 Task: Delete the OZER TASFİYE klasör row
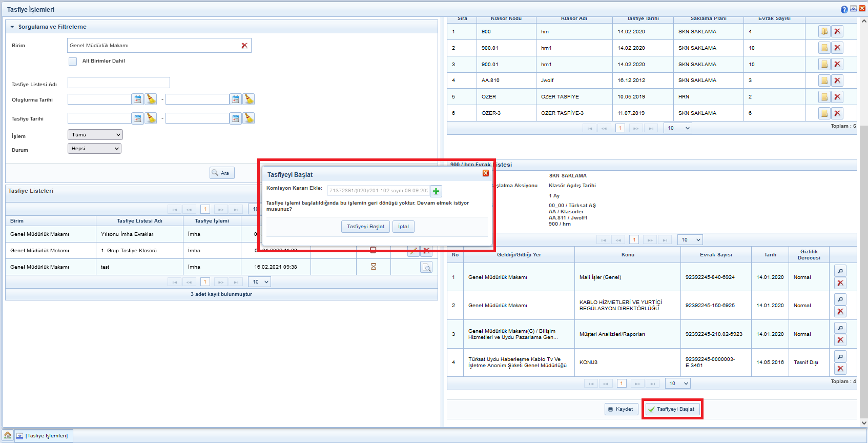[837, 97]
